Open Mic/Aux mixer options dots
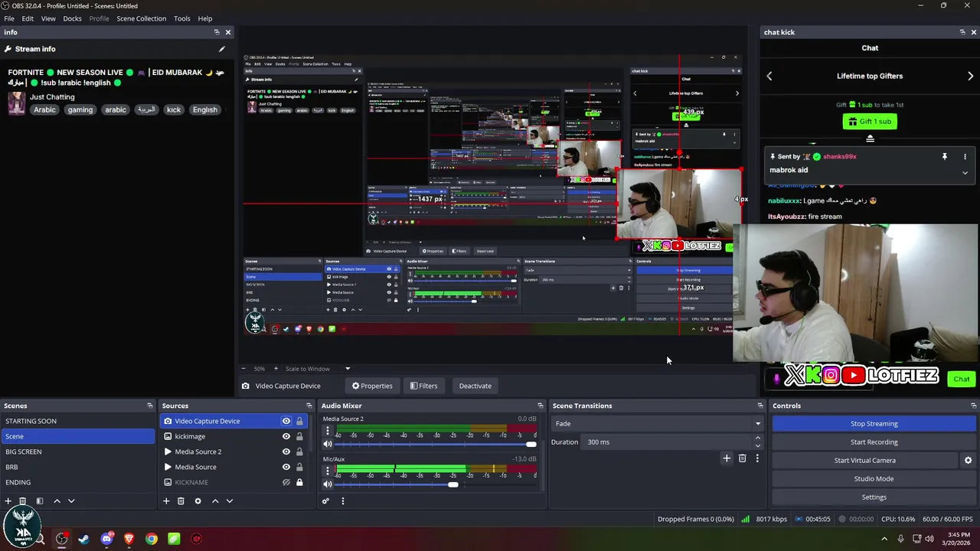This screenshot has width=980, height=551. tap(328, 471)
